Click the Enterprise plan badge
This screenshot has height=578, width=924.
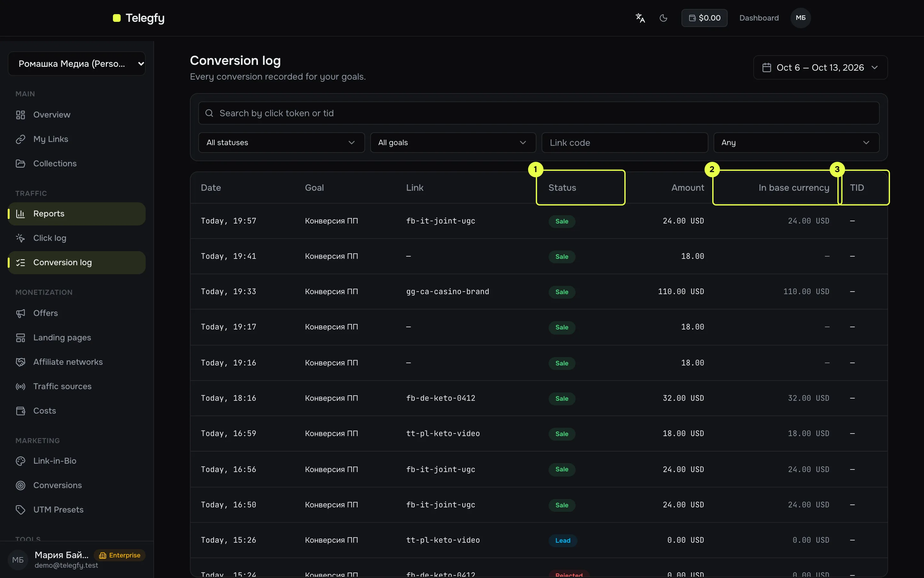click(x=119, y=556)
